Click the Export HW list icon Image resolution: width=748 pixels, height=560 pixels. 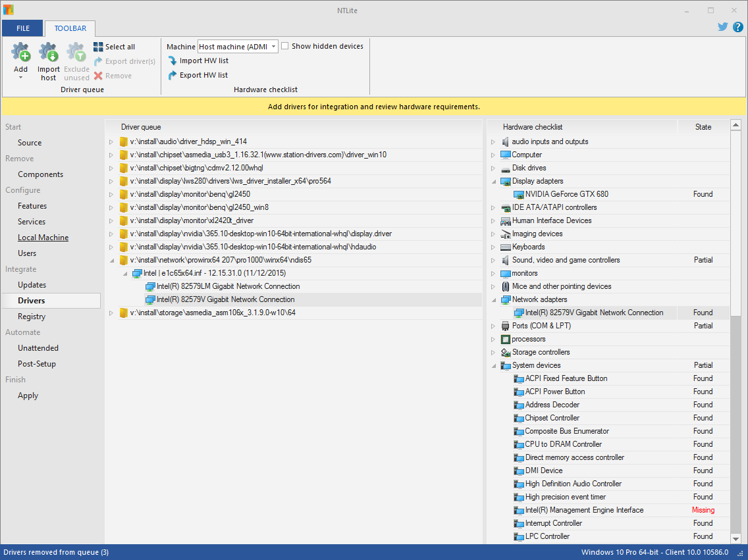click(x=173, y=75)
